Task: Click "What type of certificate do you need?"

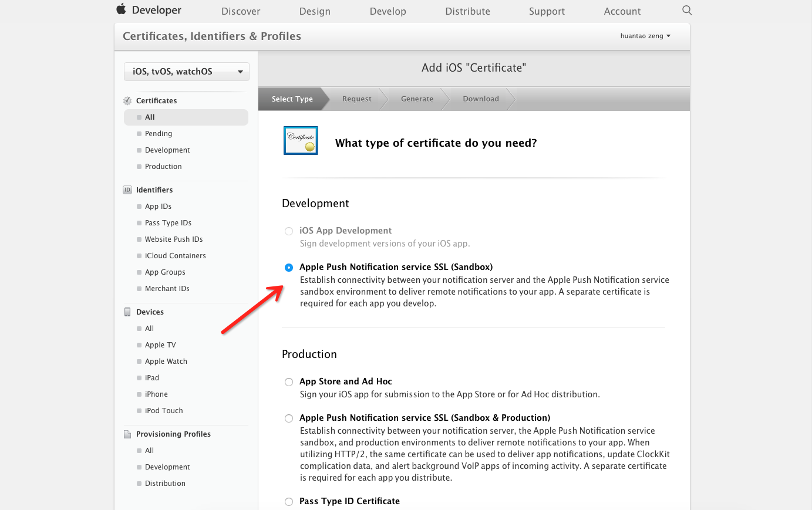Action: point(436,143)
